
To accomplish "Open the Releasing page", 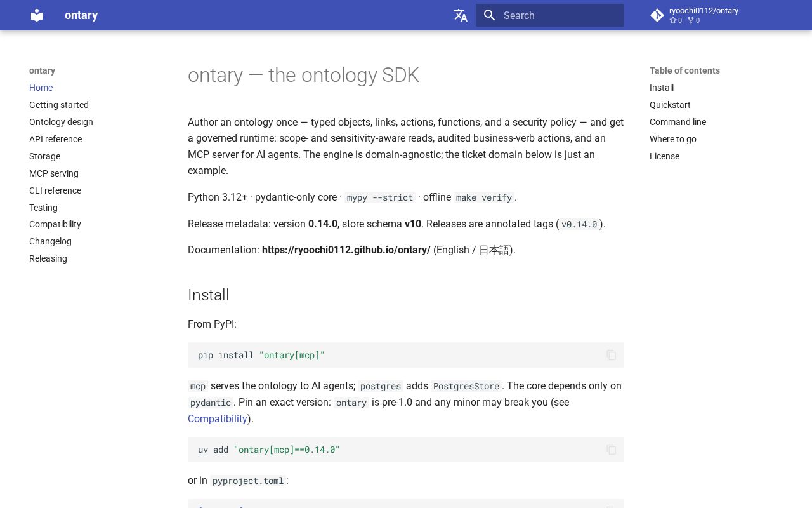I will click(x=48, y=258).
